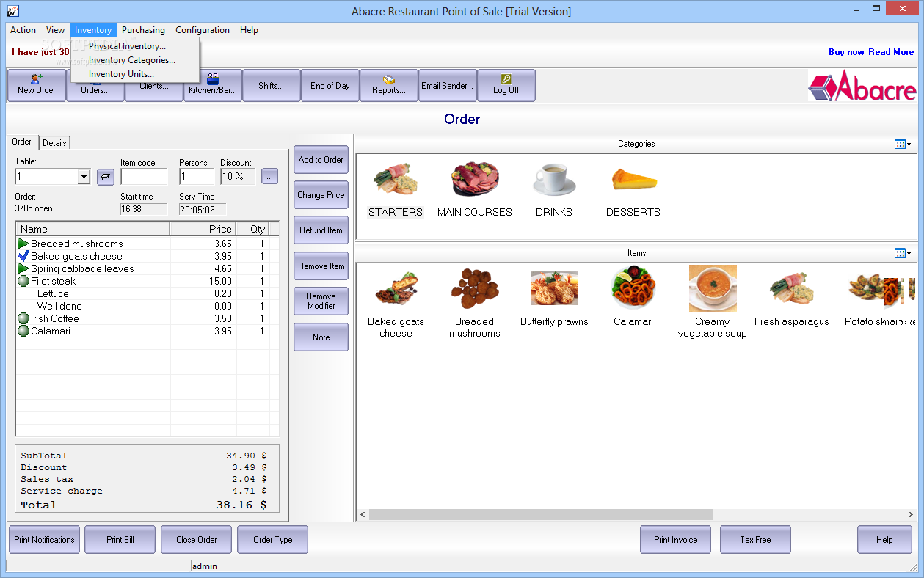Click the Print Notifications button
924x578 pixels.
tap(44, 540)
